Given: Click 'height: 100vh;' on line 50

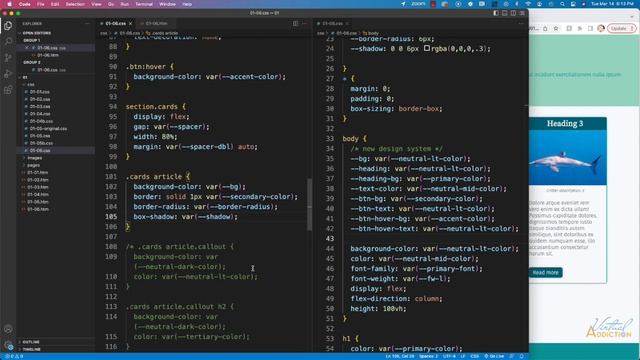Looking at the screenshot, I should pyautogui.click(x=378, y=309).
